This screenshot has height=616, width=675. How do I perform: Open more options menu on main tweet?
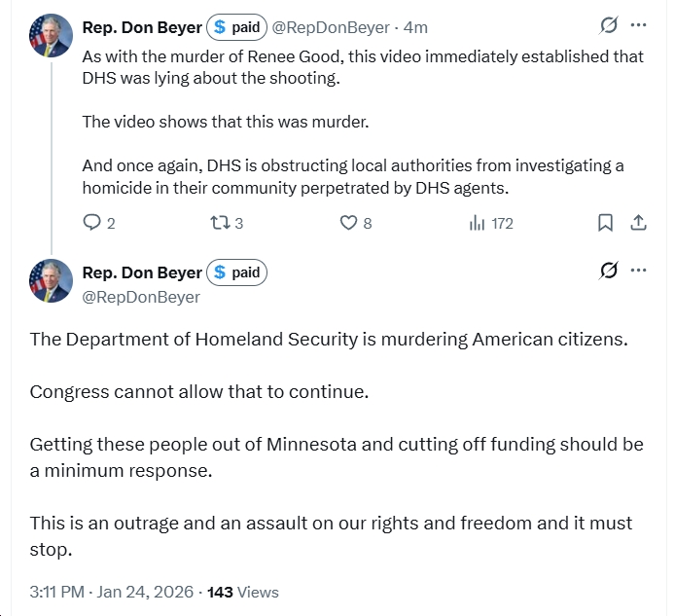pos(638,272)
